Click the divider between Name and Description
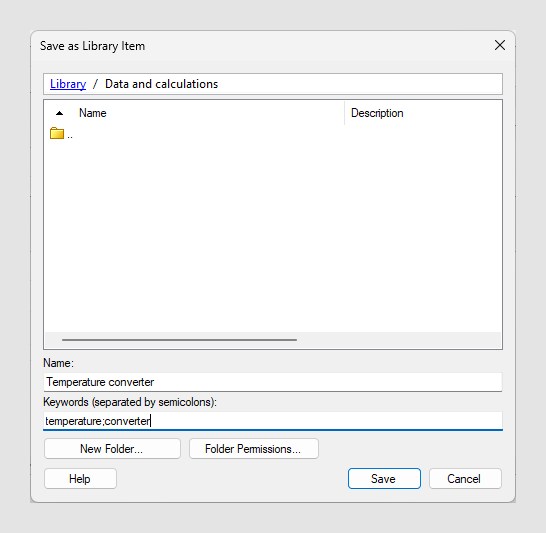 344,113
